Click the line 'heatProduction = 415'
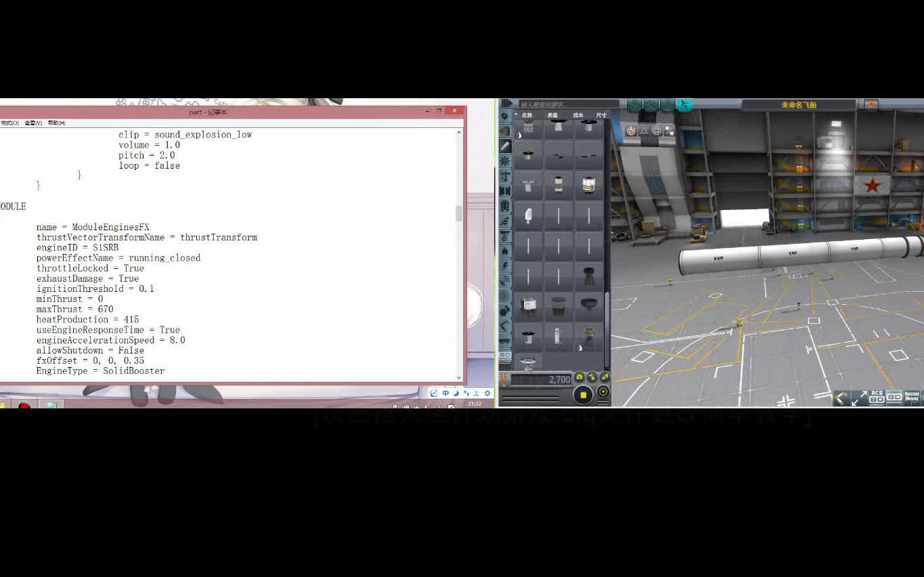Viewport: 924px width, 577px height. (88, 320)
